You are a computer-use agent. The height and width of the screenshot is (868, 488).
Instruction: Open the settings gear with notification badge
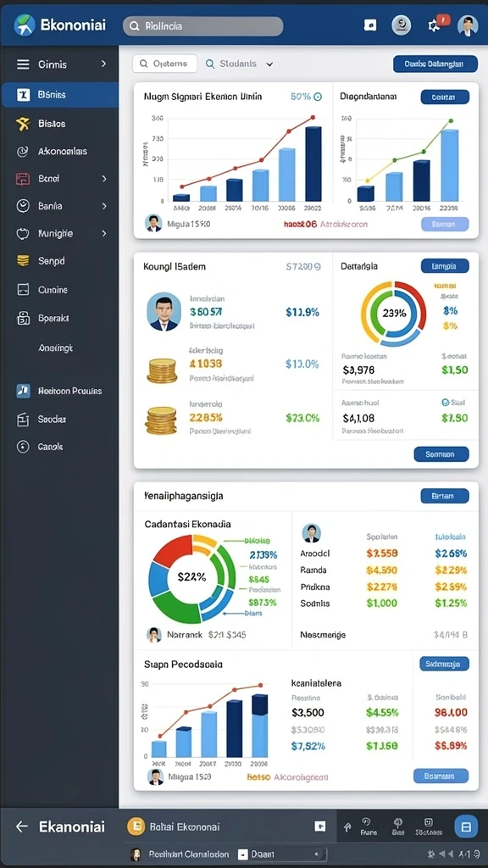click(435, 25)
